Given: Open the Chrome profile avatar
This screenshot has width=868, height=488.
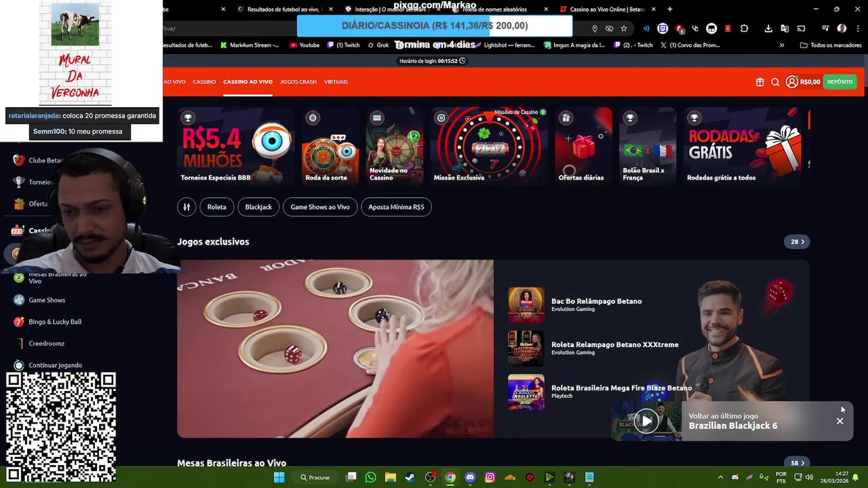Looking at the screenshot, I should [x=842, y=28].
